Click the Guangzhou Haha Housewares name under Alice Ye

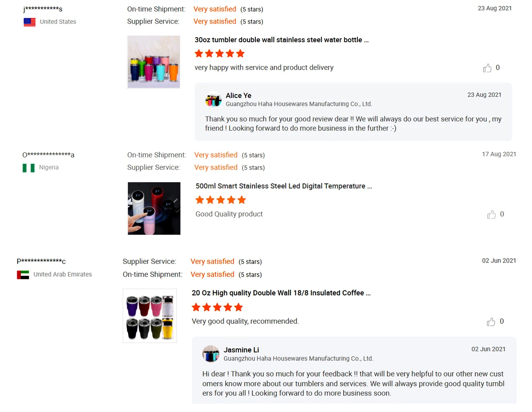[299, 104]
